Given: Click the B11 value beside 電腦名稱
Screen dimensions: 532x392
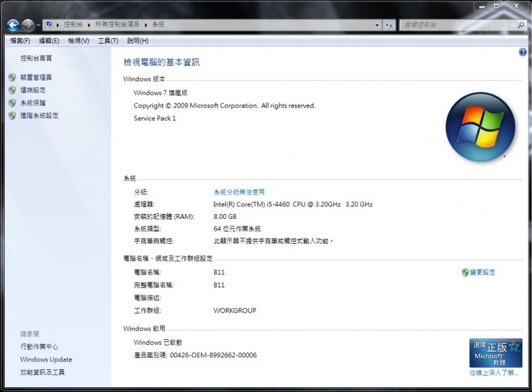Looking at the screenshot, I should click(x=219, y=272).
